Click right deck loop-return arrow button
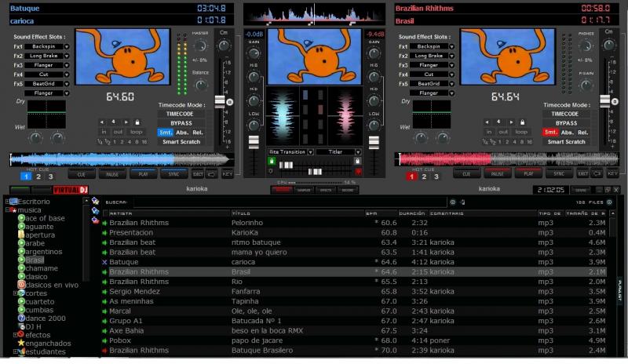The width and height of the screenshot is (628, 364). pyautogui.click(x=597, y=174)
